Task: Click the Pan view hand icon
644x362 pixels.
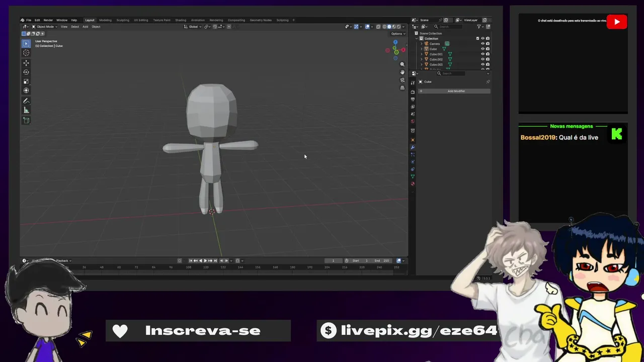Action: pos(402,72)
